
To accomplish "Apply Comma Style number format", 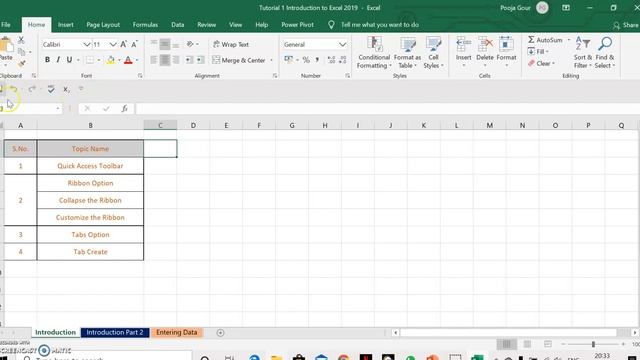I will 317,60.
